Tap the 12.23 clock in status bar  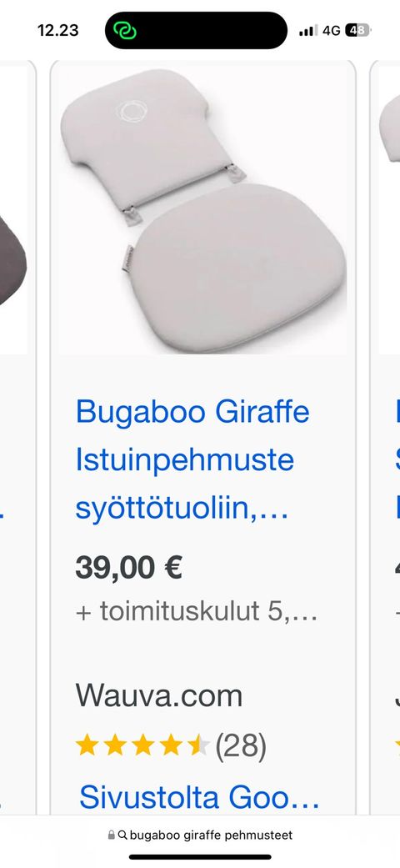click(58, 31)
